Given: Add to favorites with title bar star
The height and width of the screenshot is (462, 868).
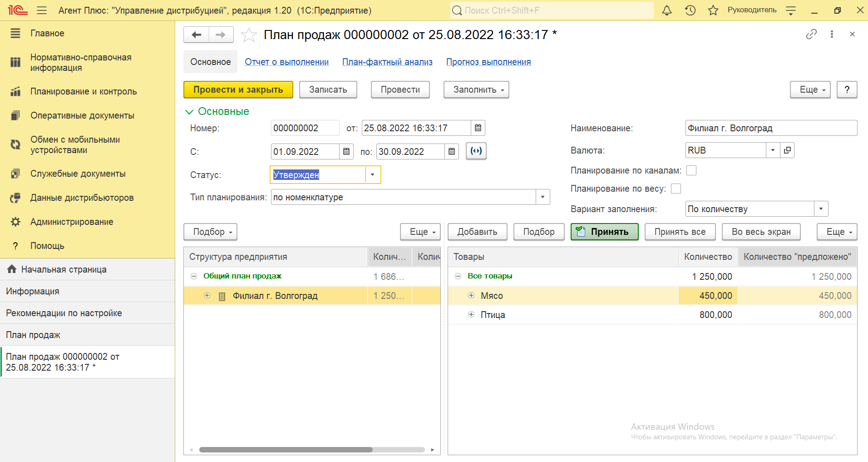Looking at the screenshot, I should 713,10.
